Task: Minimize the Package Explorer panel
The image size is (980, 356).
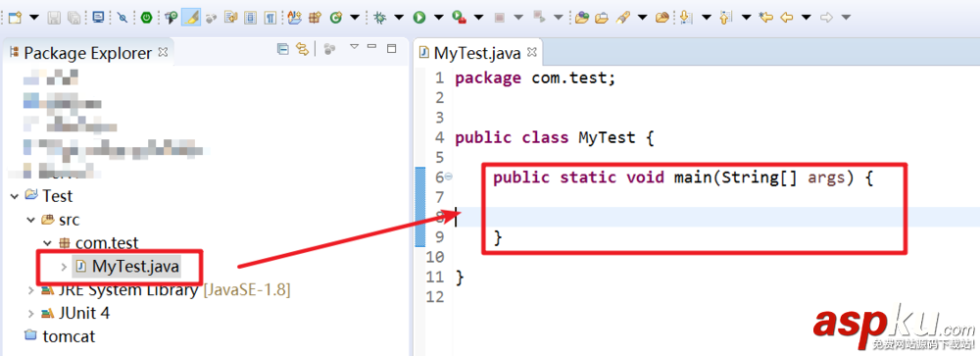Action: [x=372, y=47]
